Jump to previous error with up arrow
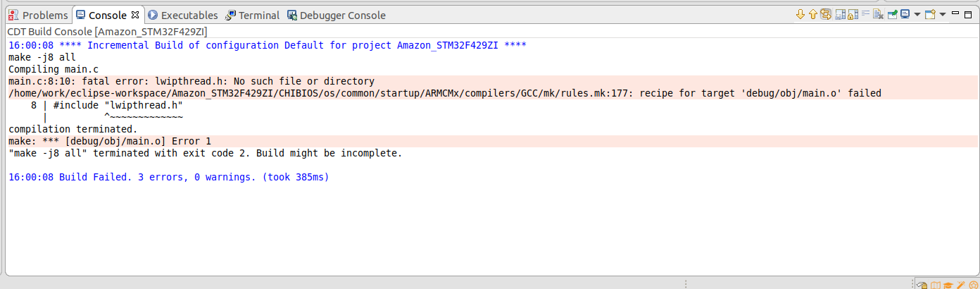 click(x=813, y=14)
